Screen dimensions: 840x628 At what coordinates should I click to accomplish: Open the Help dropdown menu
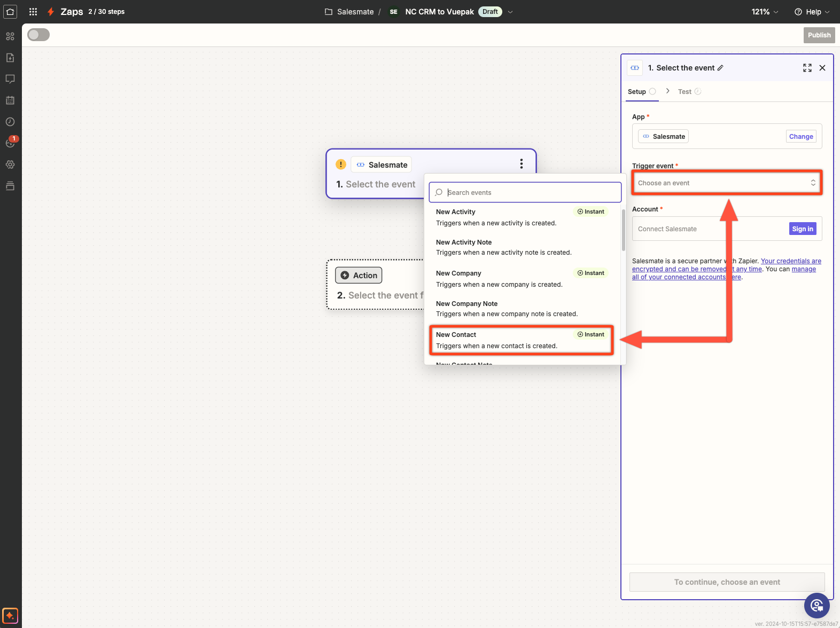point(812,12)
